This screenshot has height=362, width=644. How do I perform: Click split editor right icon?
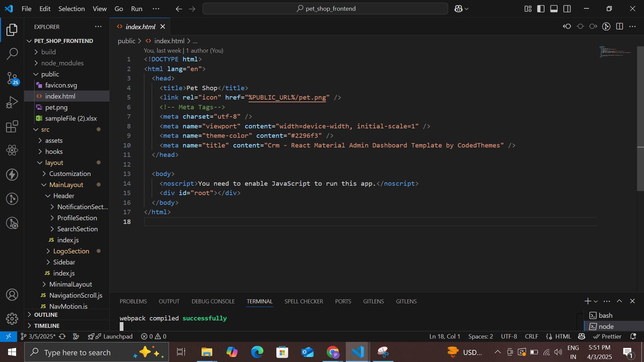pyautogui.click(x=620, y=26)
